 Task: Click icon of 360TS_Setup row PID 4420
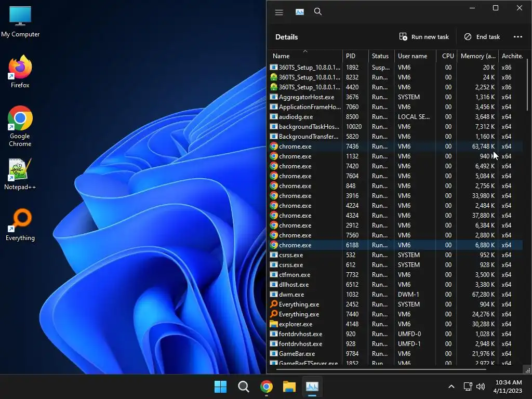pos(273,87)
